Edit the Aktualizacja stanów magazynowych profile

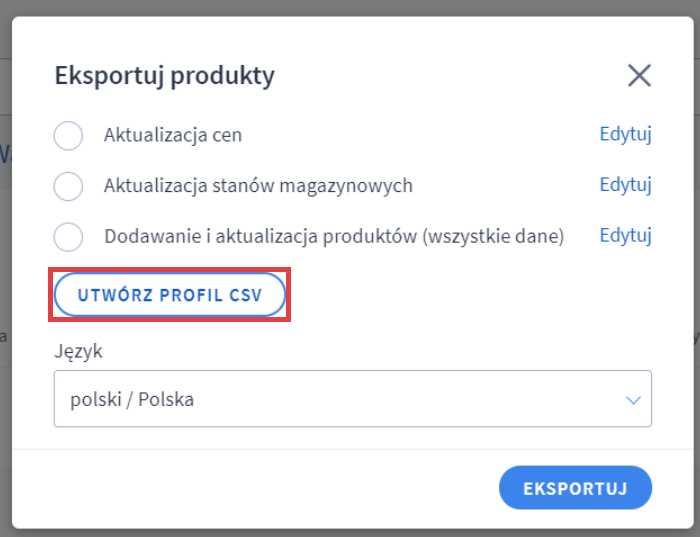coord(625,185)
